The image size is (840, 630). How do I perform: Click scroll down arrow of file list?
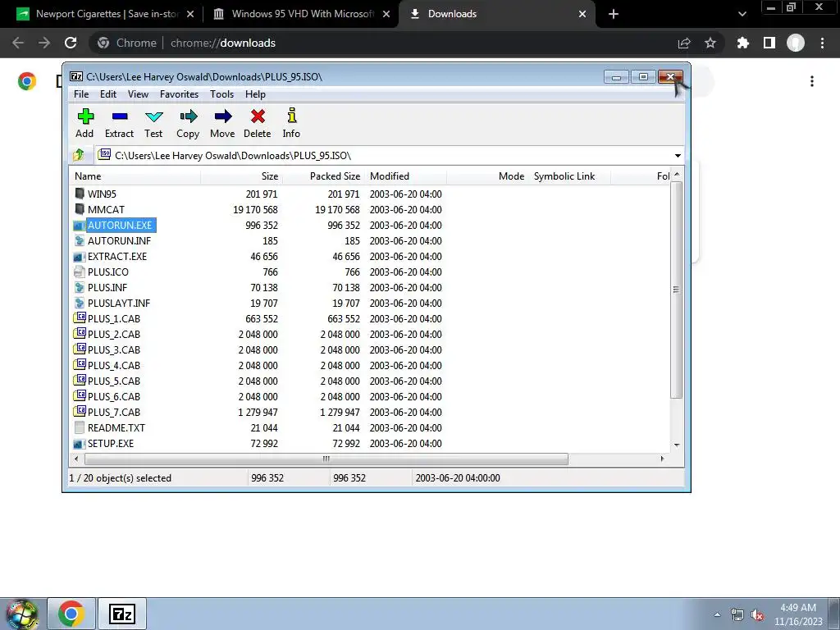click(677, 445)
